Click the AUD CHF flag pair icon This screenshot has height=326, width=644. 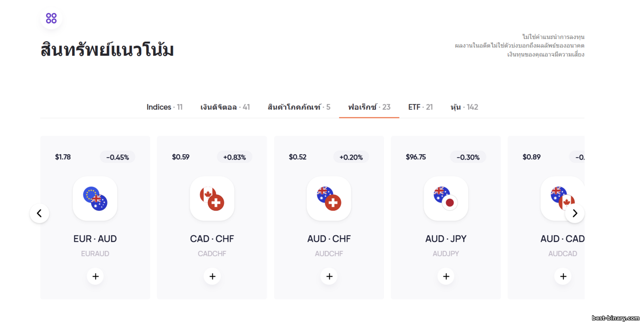329,199
